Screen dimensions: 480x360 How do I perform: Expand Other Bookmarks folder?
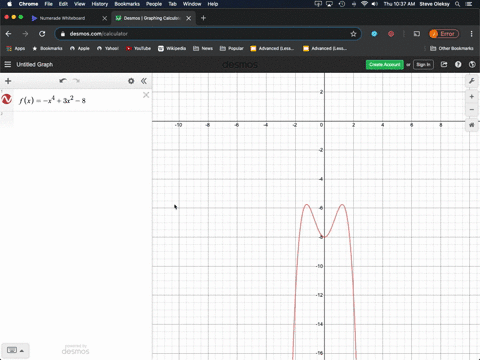pos(452,48)
